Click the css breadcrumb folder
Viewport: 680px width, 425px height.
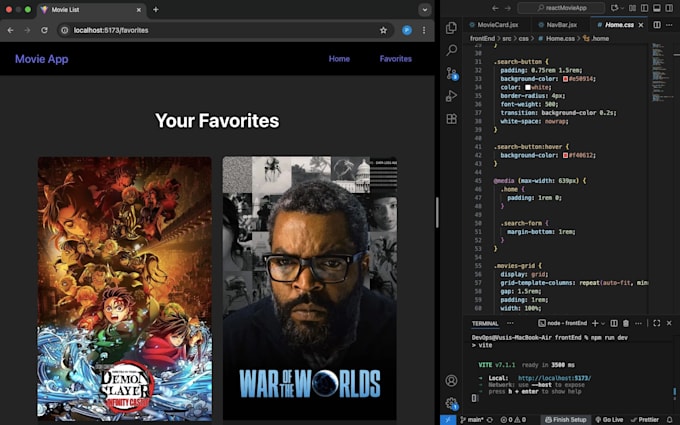coord(523,39)
